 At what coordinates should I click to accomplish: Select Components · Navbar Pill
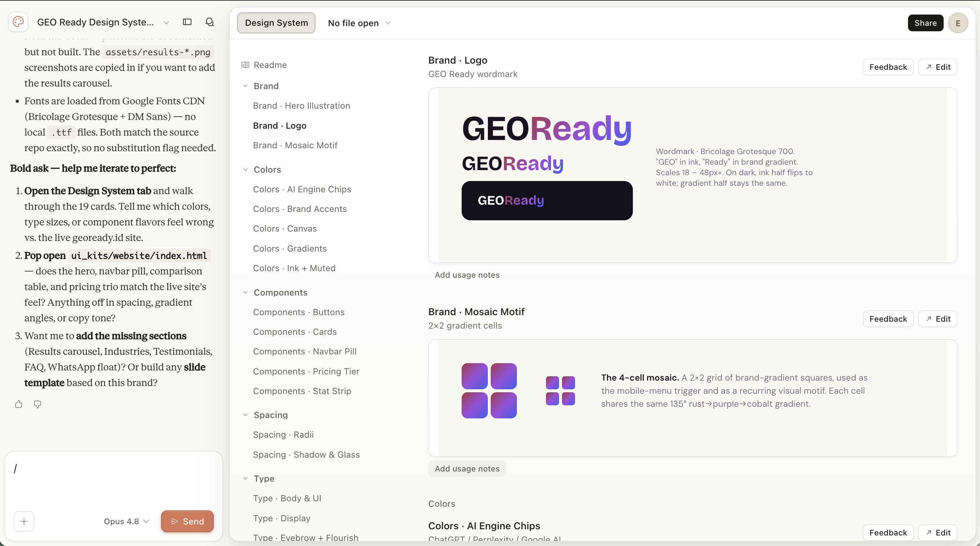pos(305,352)
